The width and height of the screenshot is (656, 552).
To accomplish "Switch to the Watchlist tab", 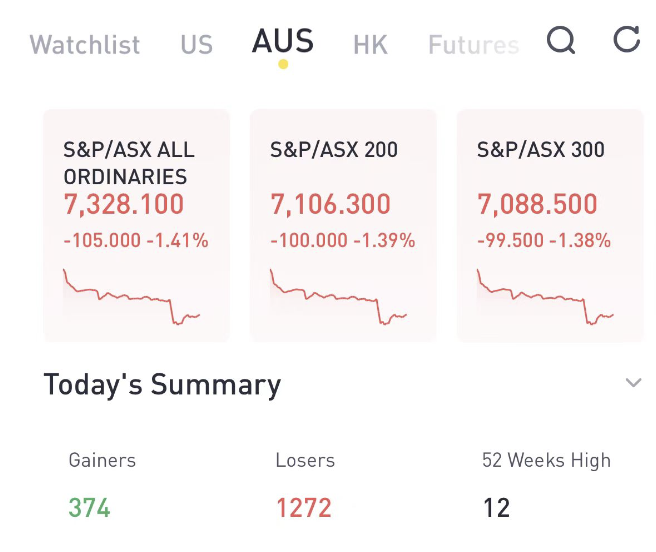I will pos(85,45).
